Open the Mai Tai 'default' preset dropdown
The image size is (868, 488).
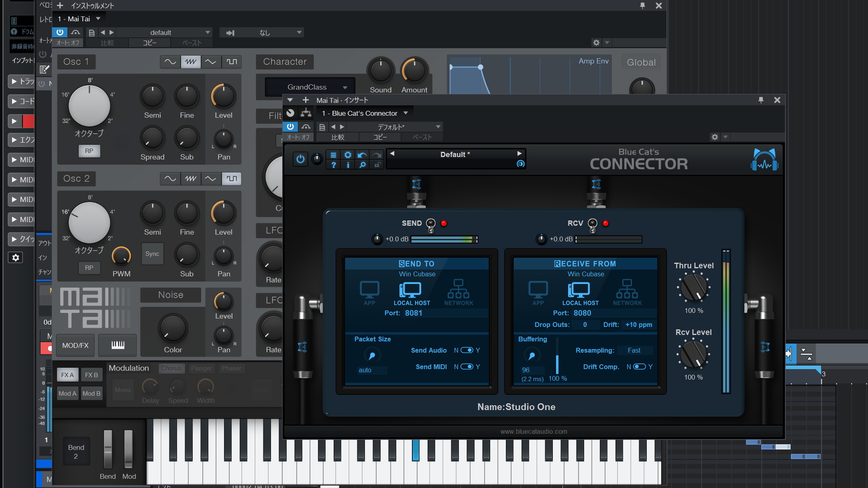165,33
